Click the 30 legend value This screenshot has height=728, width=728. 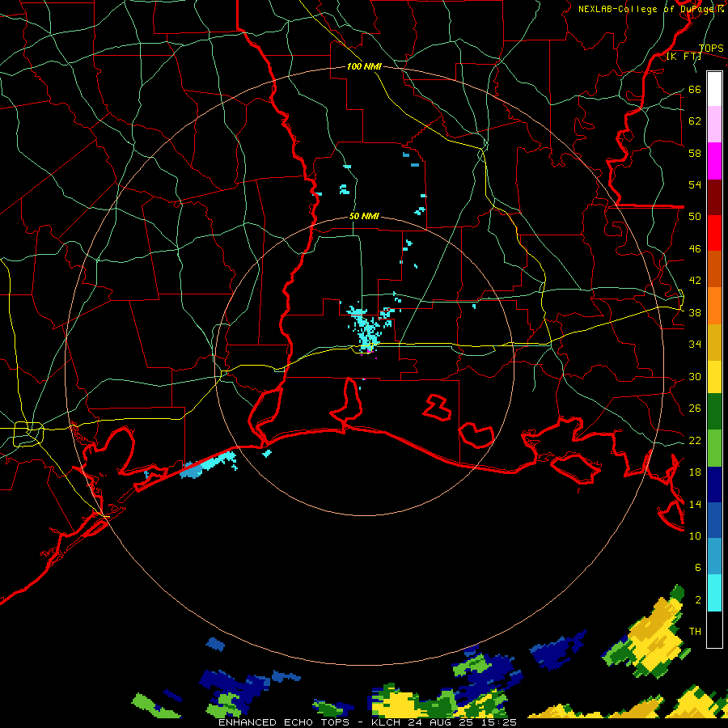(x=695, y=376)
